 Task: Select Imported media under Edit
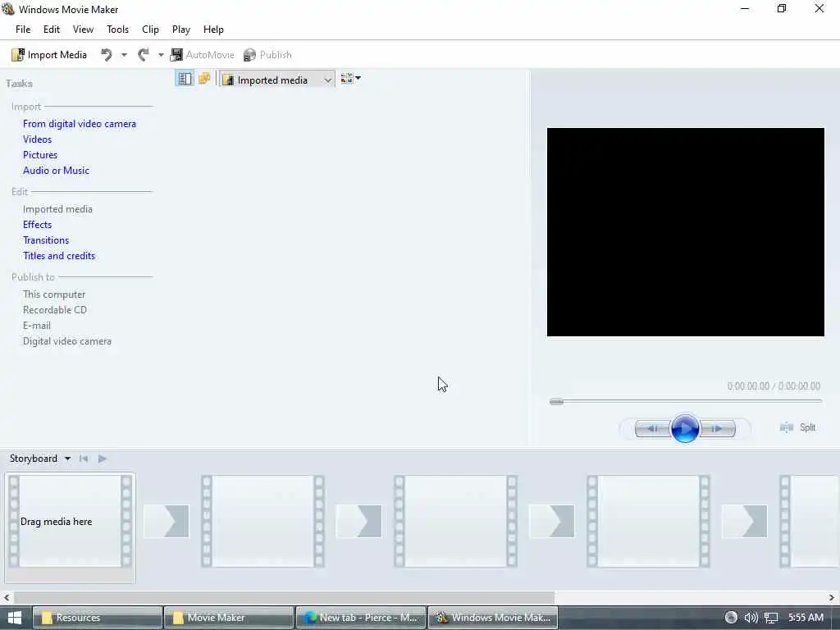pyautogui.click(x=57, y=209)
